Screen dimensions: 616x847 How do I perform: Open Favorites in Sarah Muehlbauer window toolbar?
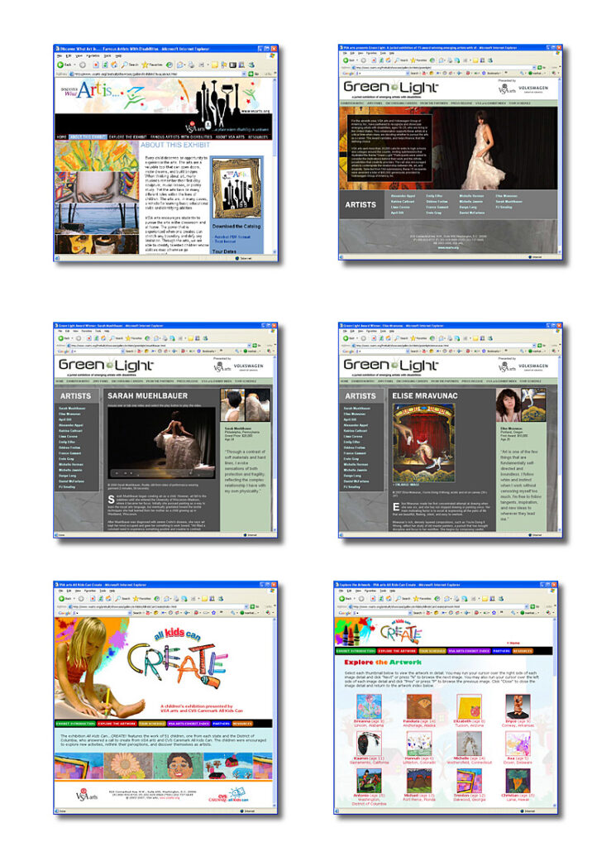point(133,338)
